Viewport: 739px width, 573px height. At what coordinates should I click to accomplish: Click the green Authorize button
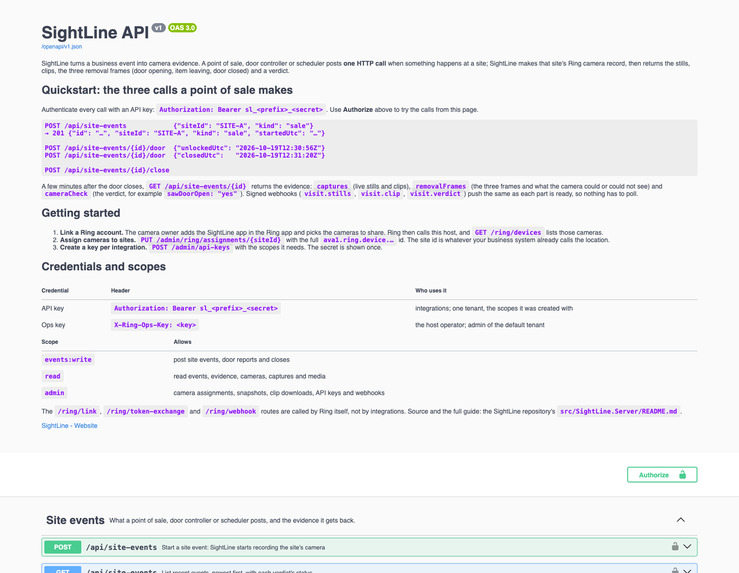(662, 475)
